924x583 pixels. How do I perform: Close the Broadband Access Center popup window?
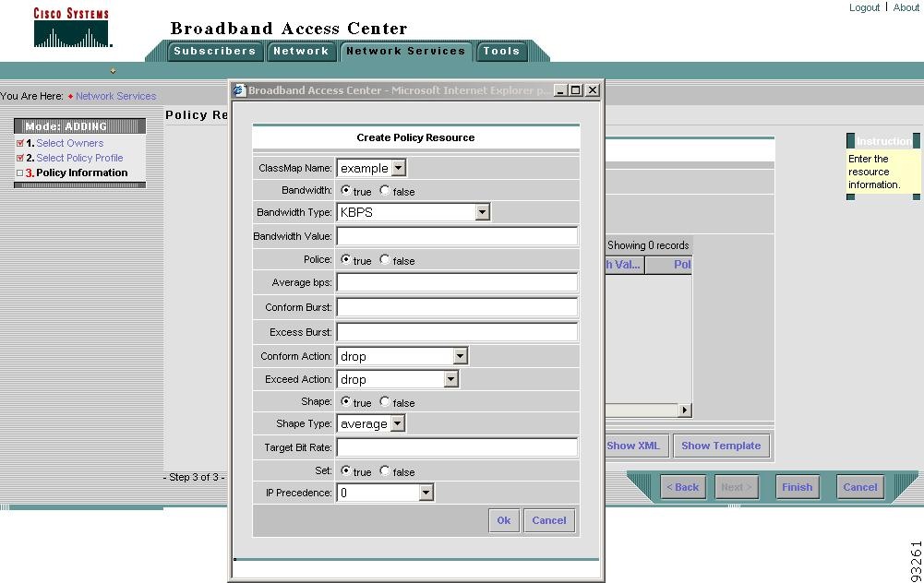point(593,90)
